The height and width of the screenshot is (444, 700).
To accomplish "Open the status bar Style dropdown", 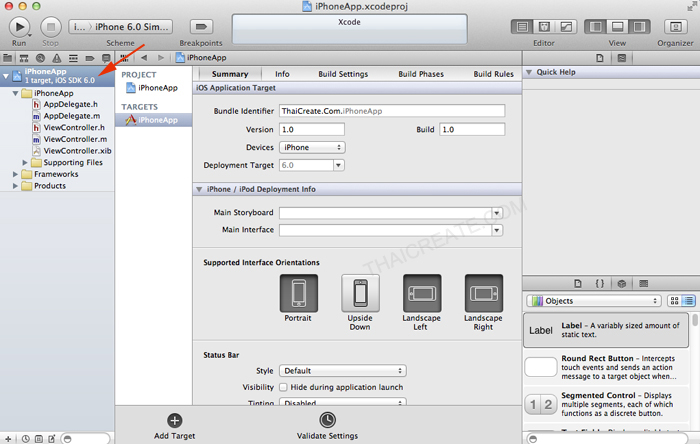I will tap(342, 370).
